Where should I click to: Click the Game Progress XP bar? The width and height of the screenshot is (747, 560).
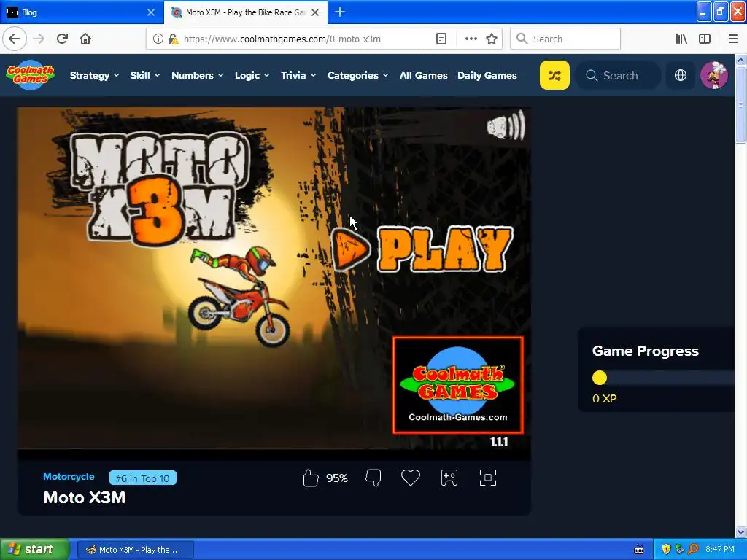click(x=662, y=378)
